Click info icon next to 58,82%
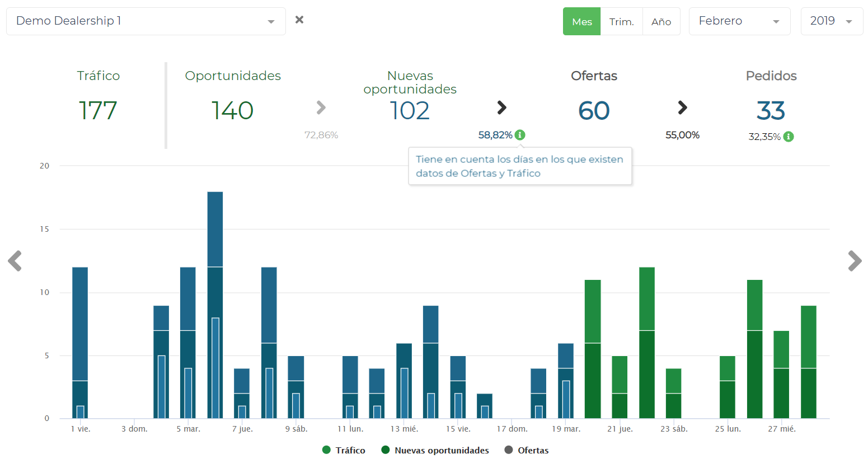This screenshot has width=868, height=468. tap(520, 135)
